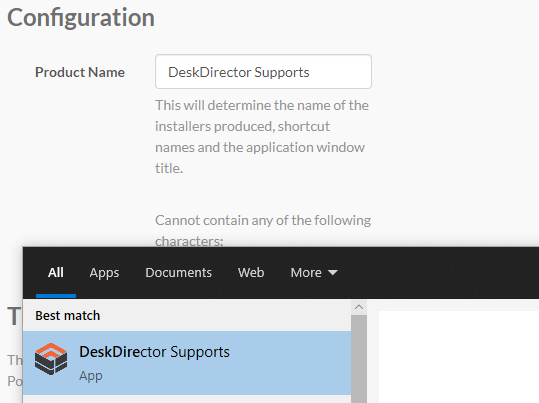
Task: Click the Product Name label
Action: click(x=80, y=72)
